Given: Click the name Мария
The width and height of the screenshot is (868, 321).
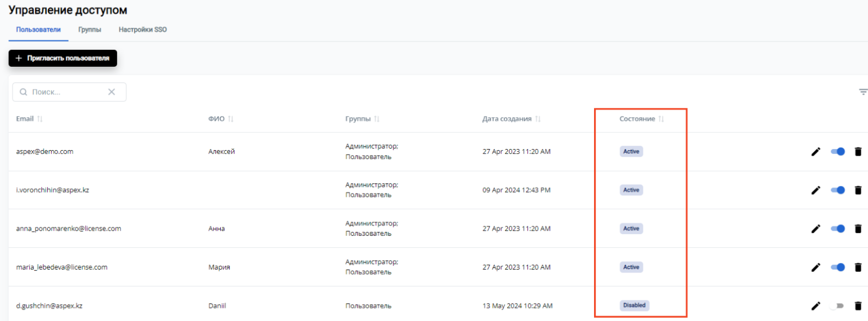Looking at the screenshot, I should (x=219, y=267).
